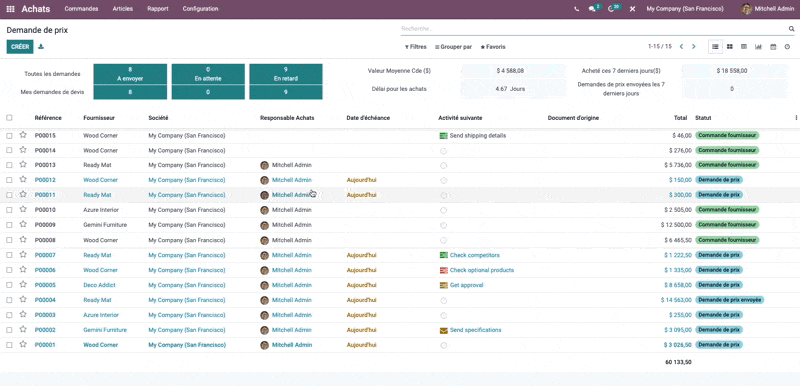The width and height of the screenshot is (800, 386).
Task: Open the Favoris dropdown
Action: [493, 47]
